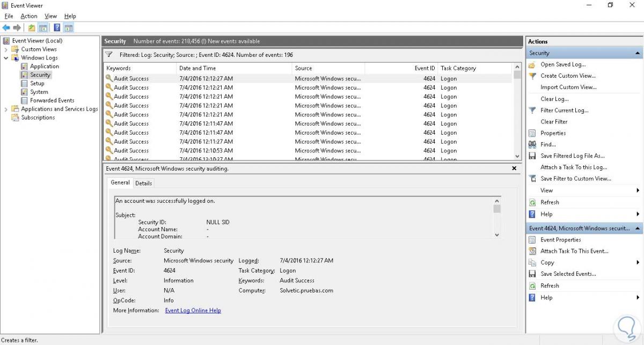Open the lower Help submenu arrow
644x345 pixels.
pos(638,297)
